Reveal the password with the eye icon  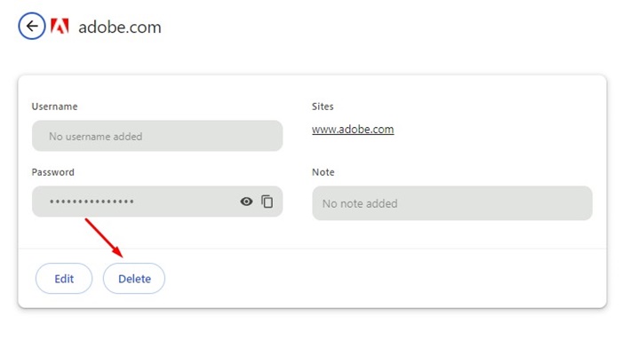click(246, 202)
